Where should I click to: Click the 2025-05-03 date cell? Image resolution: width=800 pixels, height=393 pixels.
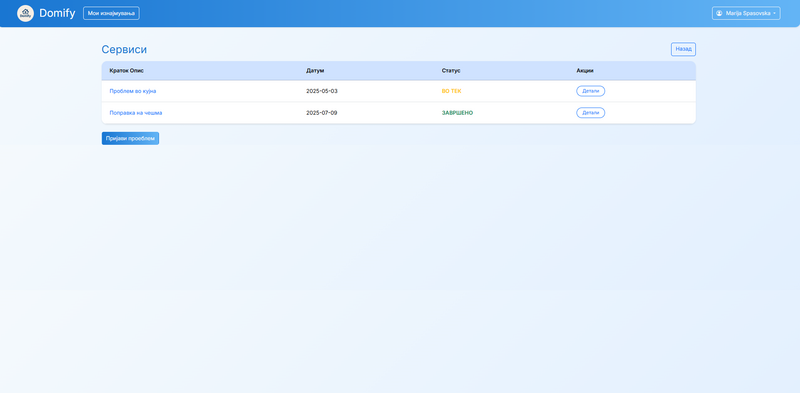(x=321, y=91)
